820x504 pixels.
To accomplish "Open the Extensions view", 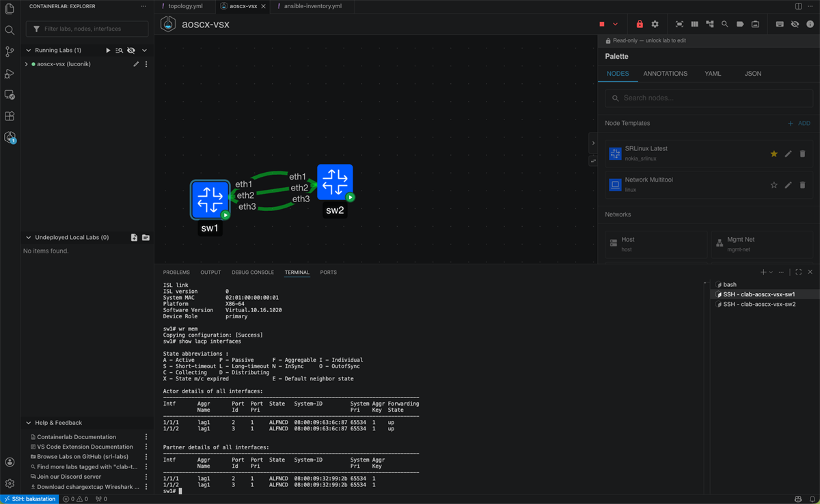I will click(10, 116).
